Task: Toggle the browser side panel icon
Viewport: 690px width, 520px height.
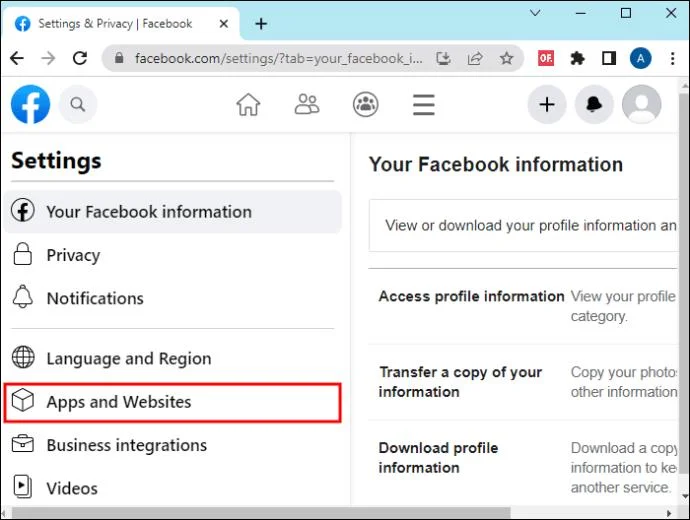Action: click(609, 58)
